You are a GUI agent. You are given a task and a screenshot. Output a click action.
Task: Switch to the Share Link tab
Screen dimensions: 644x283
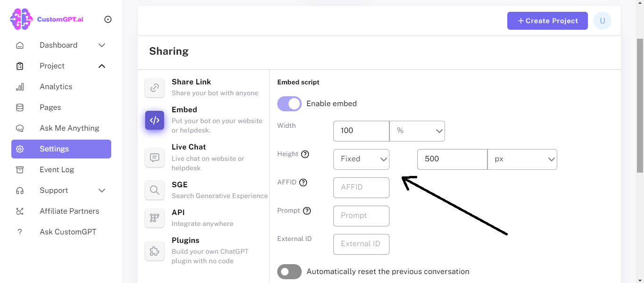pos(191,82)
